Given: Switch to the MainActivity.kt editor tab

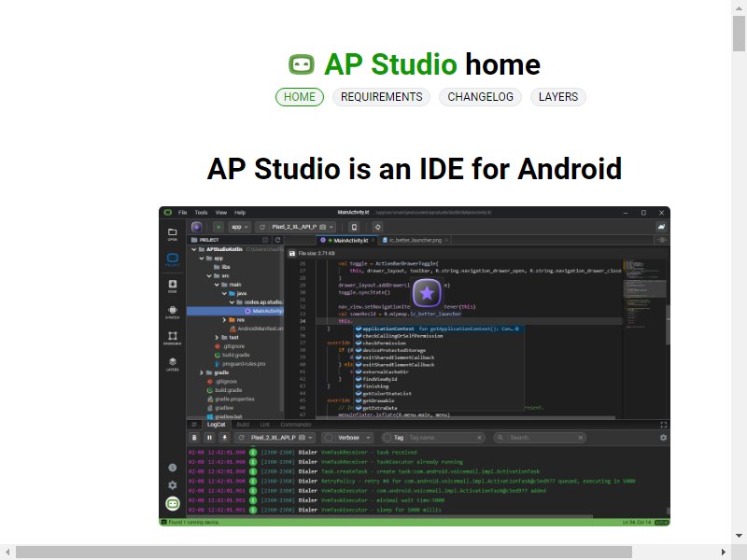Looking at the screenshot, I should 347,241.
